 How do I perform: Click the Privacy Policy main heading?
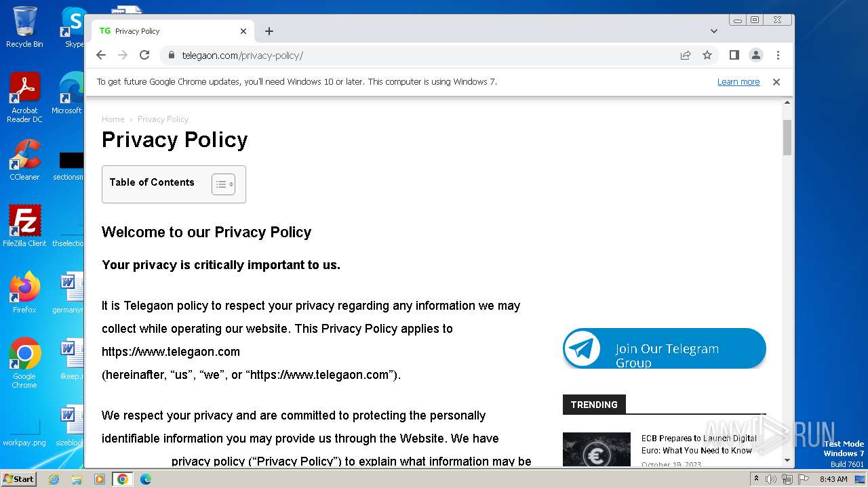coord(175,140)
